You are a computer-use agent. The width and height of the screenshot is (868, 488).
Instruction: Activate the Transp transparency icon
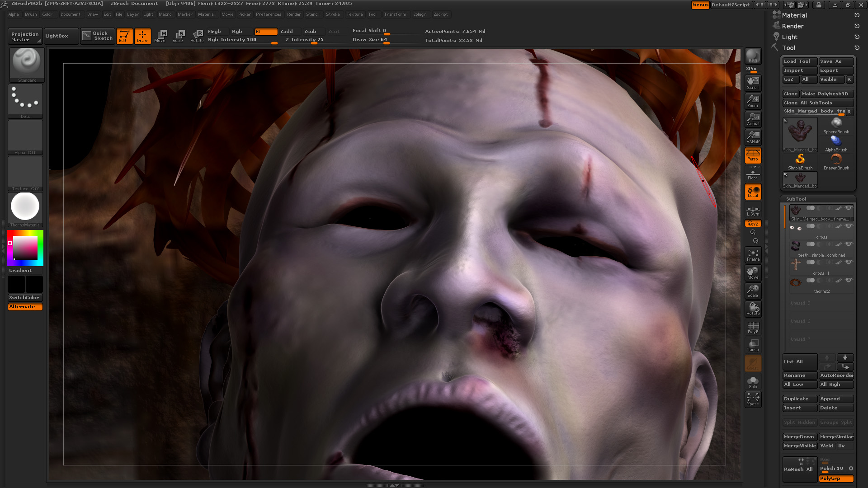[x=752, y=345]
